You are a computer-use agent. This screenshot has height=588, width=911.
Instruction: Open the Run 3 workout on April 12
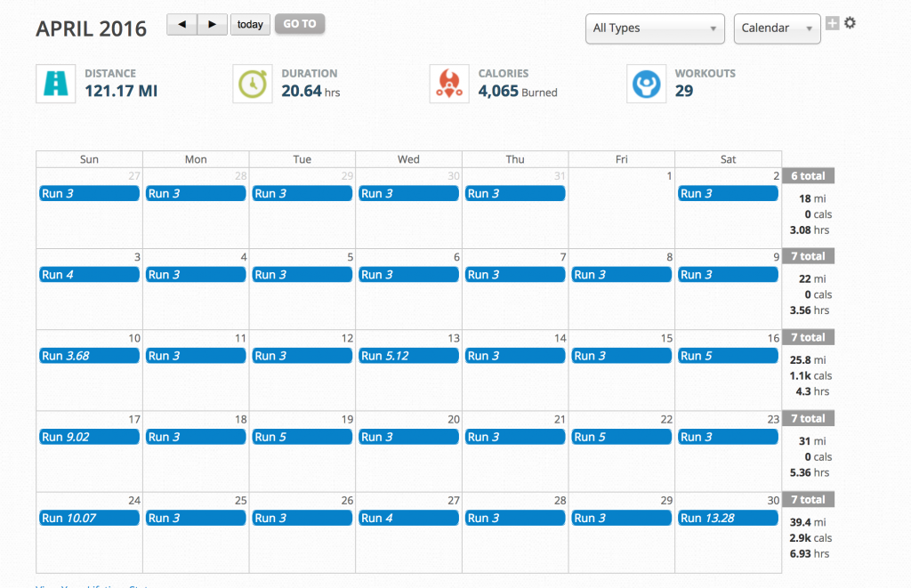pos(302,356)
